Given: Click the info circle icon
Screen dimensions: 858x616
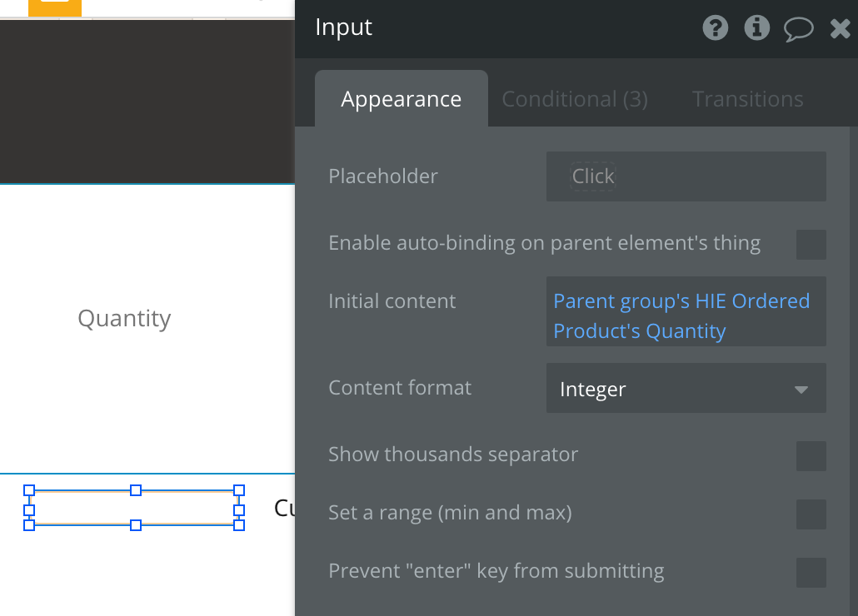Looking at the screenshot, I should pyautogui.click(x=756, y=28).
